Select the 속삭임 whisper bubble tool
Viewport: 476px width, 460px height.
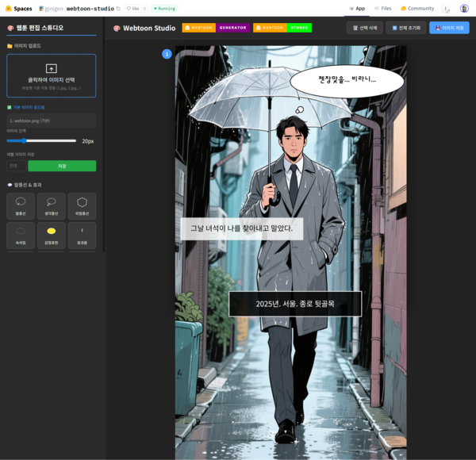21,236
